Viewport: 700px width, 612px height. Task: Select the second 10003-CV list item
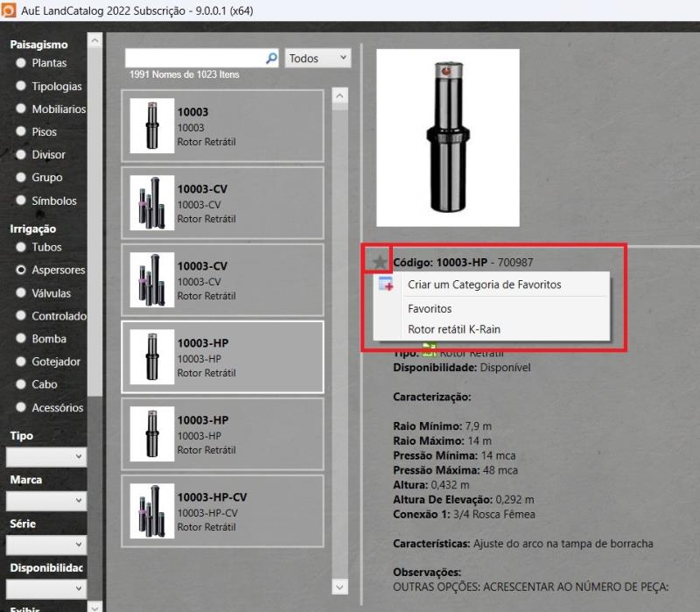pos(222,280)
